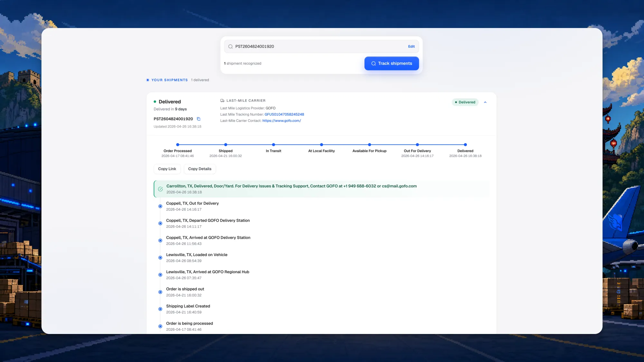The image size is (644, 362).
Task: Click bullet icon for Order is being processed
Action: 160,326
